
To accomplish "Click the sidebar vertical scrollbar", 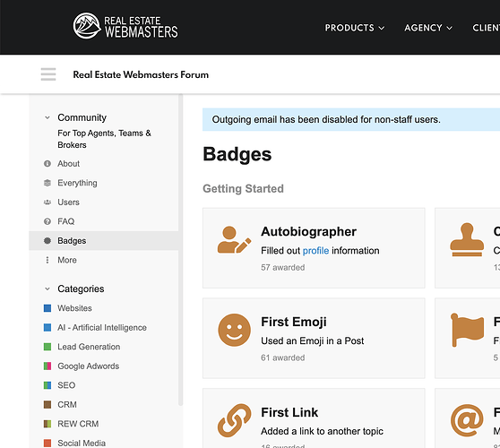I will tap(180, 250).
